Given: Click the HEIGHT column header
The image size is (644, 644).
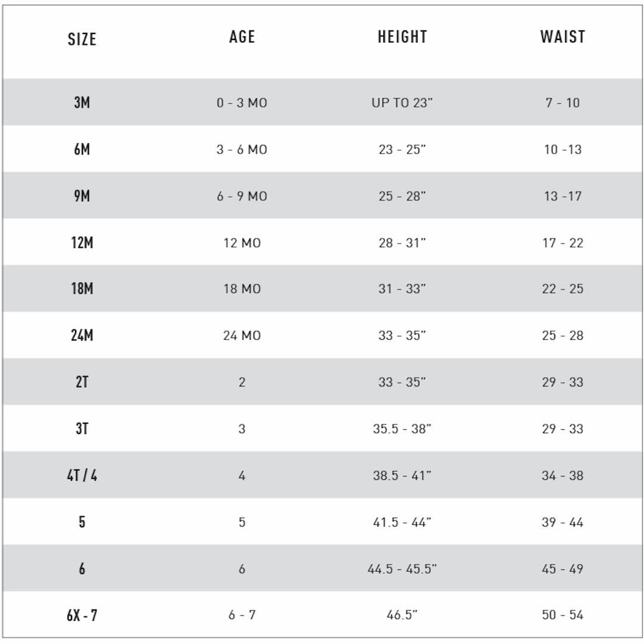Looking at the screenshot, I should click(x=402, y=37).
